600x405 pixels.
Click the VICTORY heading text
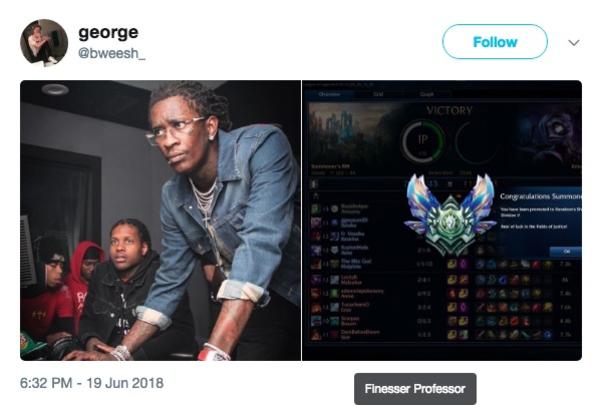pos(449,111)
